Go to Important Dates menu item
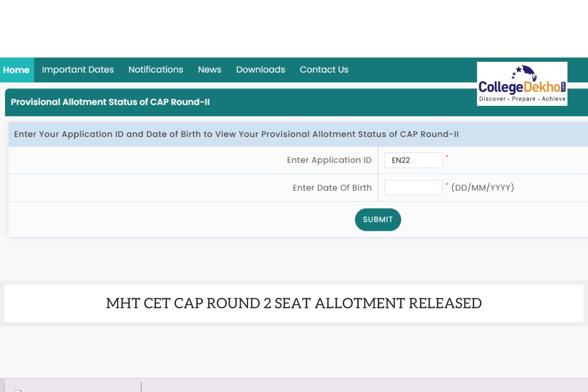 click(x=78, y=70)
